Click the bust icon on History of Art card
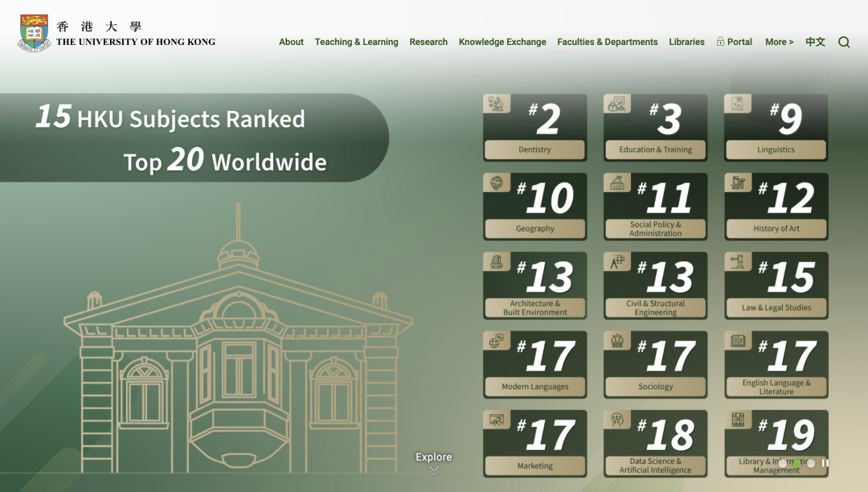The height and width of the screenshot is (492, 868). coord(737,182)
